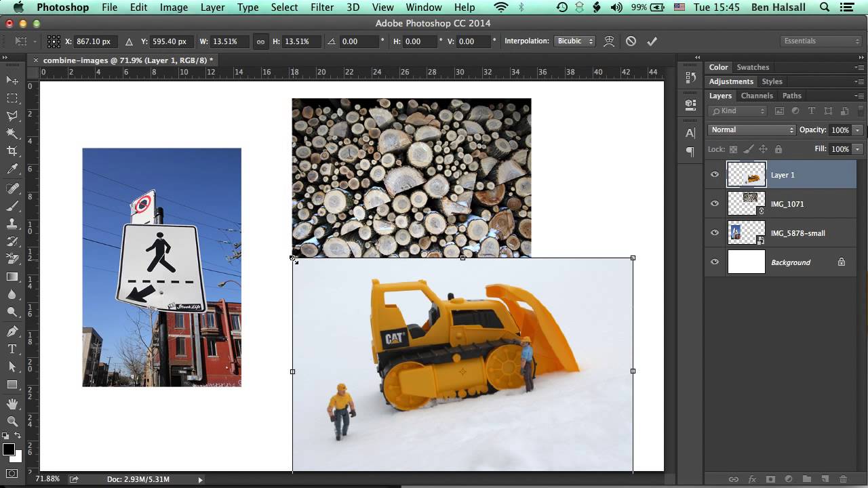The height and width of the screenshot is (488, 868).
Task: Select the Rectangle shape tool
Action: coord(12,384)
